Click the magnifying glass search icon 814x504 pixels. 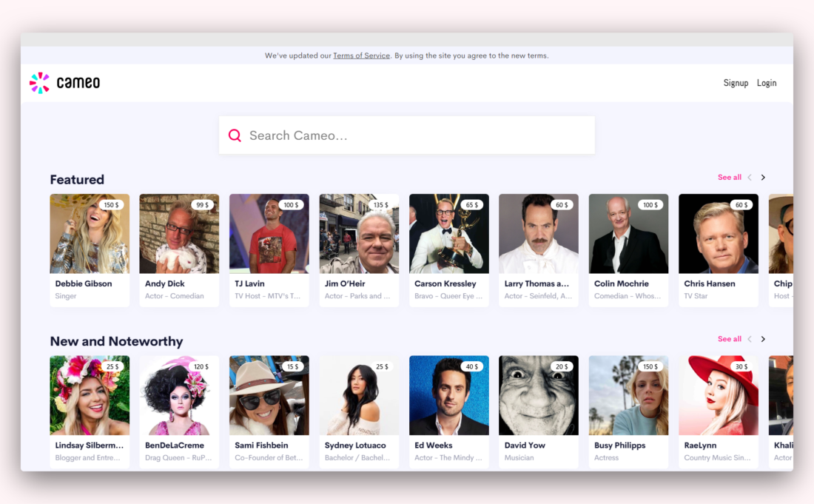(x=235, y=135)
